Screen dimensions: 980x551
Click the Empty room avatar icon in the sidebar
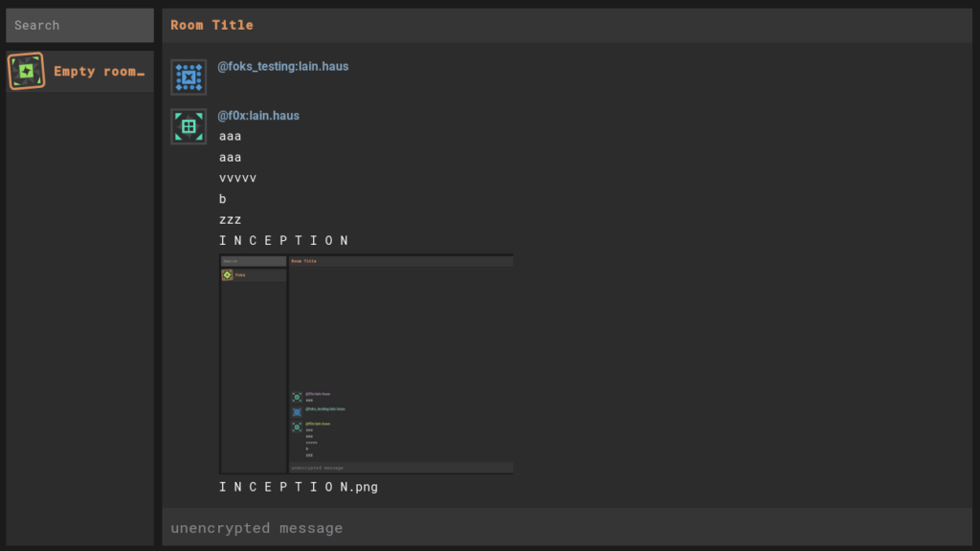[x=27, y=72]
